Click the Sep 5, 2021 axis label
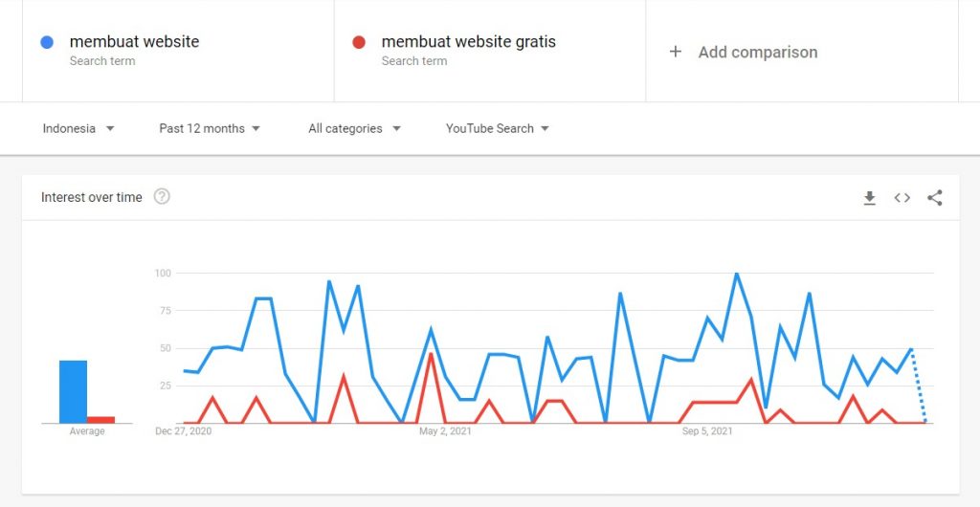 coord(707,431)
